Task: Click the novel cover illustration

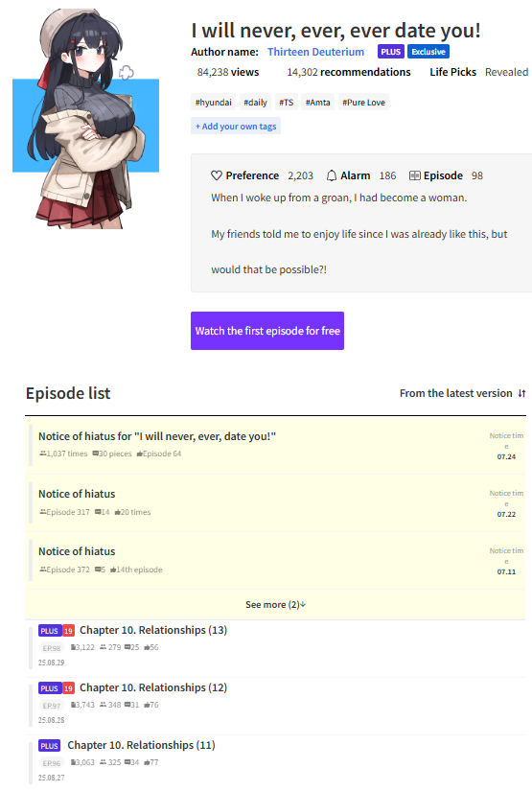Action: [85, 119]
